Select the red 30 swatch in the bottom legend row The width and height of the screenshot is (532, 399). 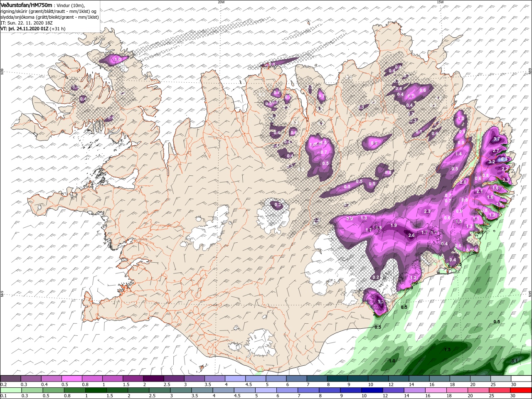[x=521, y=390]
